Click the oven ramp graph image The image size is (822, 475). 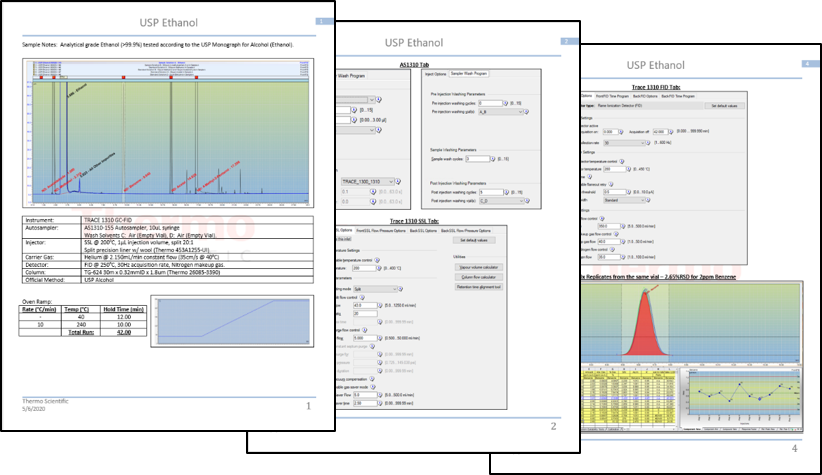[x=232, y=321]
